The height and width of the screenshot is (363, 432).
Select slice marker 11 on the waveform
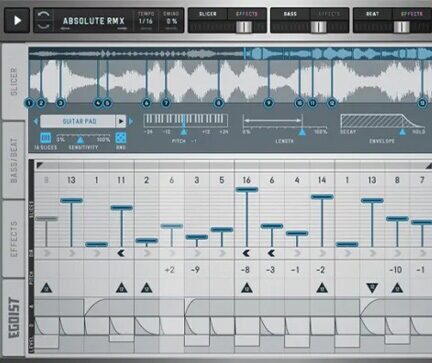[x=312, y=103]
